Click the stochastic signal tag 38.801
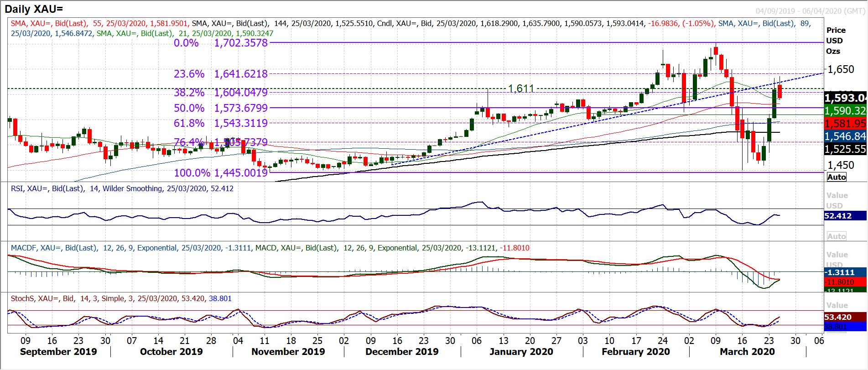The image size is (868, 370). pyautogui.click(x=845, y=327)
